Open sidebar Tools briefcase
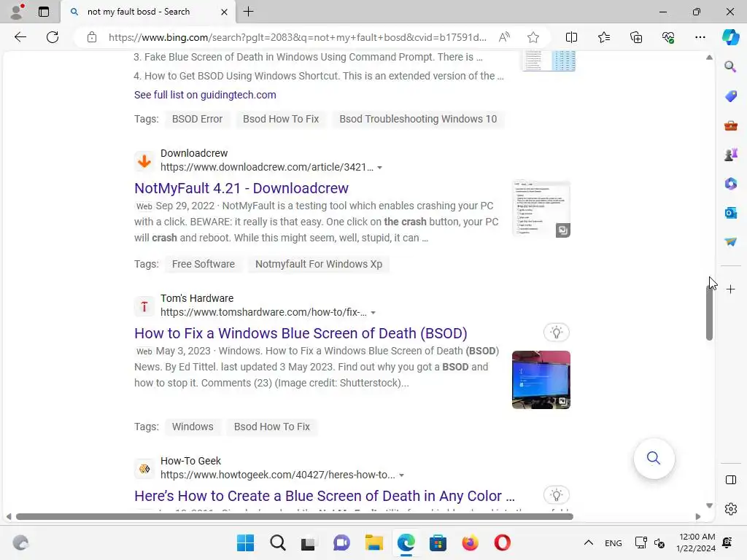The width and height of the screenshot is (747, 560). click(730, 125)
